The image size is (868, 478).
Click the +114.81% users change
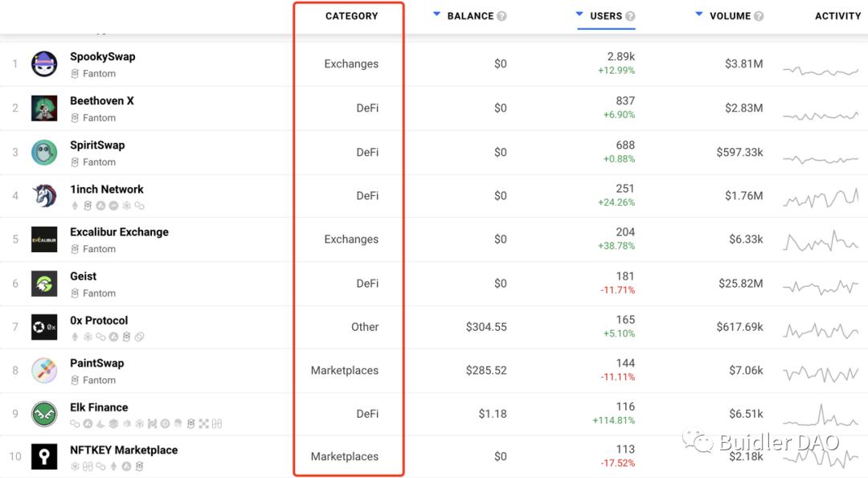point(614,420)
